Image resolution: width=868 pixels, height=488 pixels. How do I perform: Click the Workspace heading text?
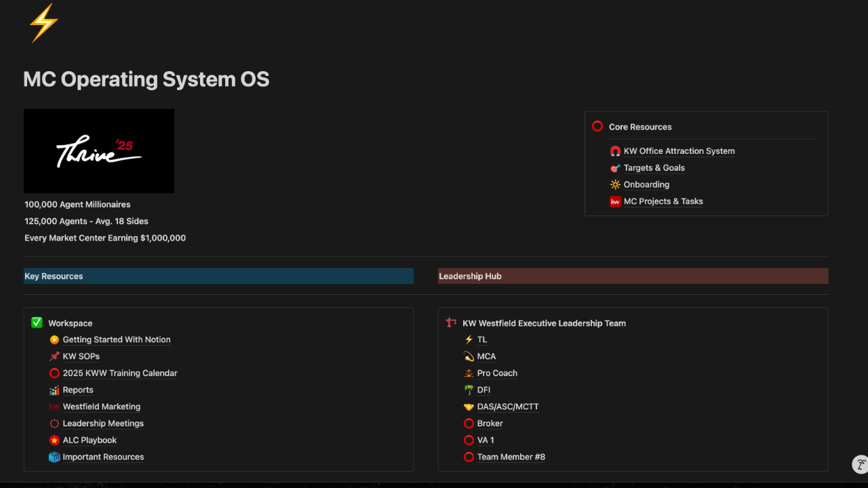pos(71,323)
